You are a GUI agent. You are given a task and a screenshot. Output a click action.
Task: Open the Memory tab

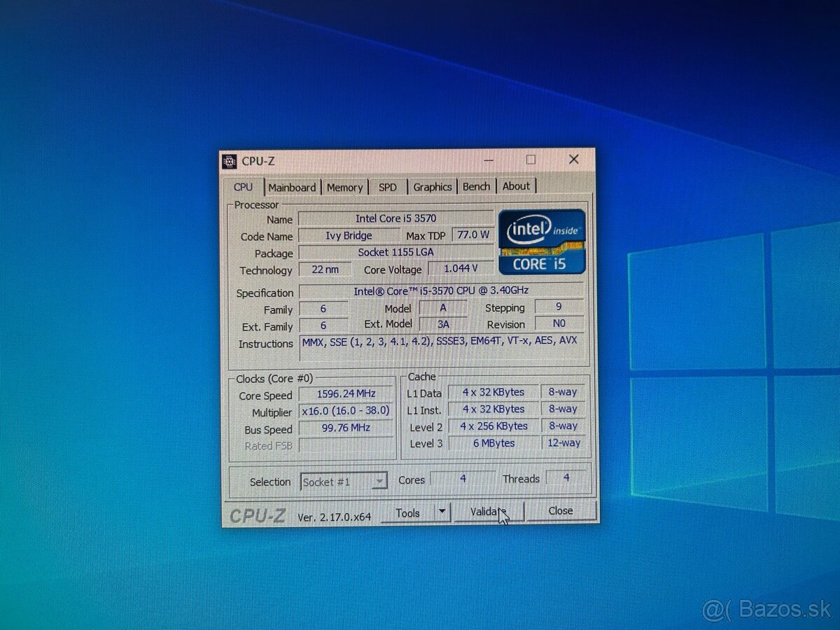344,187
